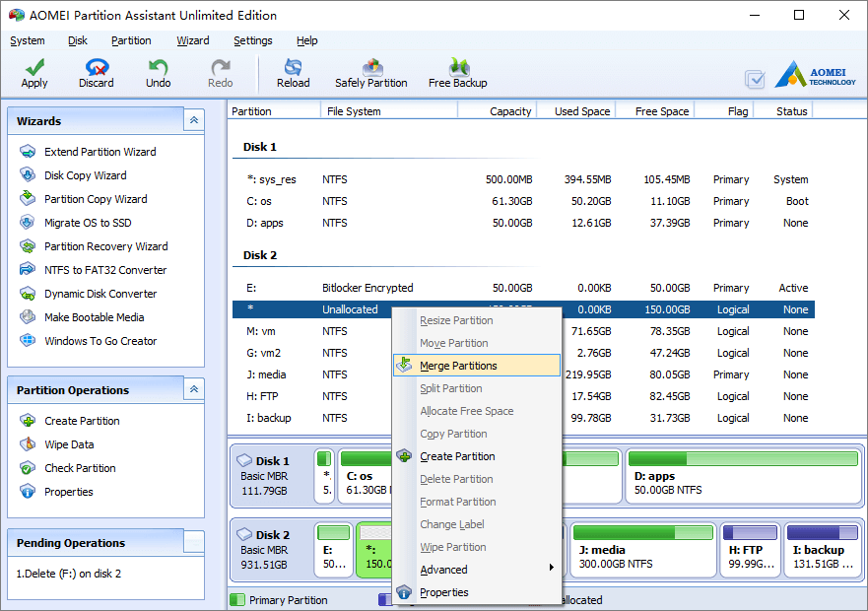Click Check Partition icon
The height and width of the screenshot is (611, 868).
[28, 468]
